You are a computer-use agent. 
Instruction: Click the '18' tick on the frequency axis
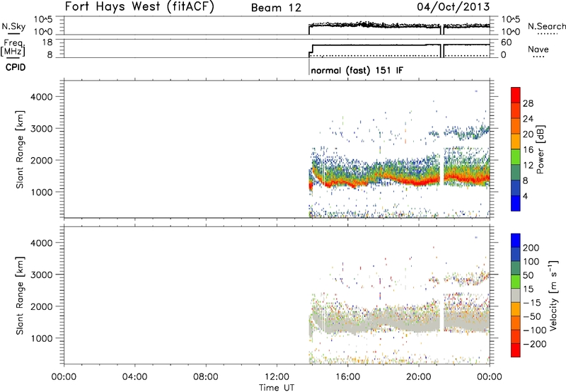47,42
